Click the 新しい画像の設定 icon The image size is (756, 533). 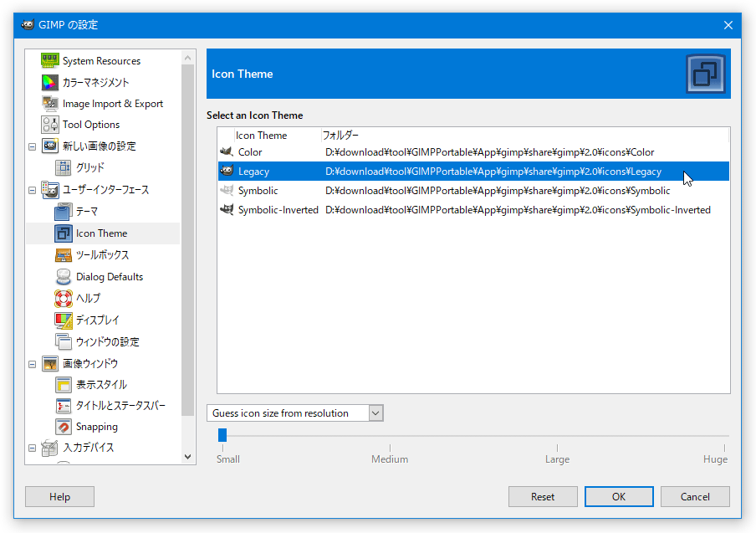click(x=50, y=146)
